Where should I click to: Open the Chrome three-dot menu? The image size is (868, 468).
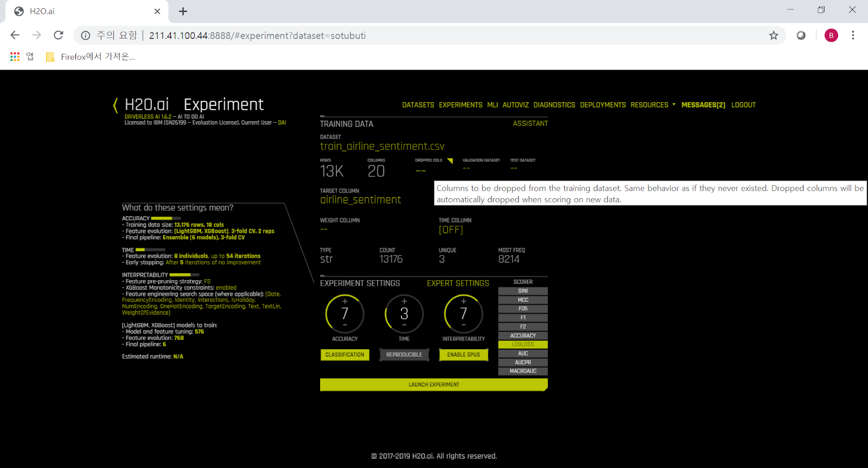(853, 35)
